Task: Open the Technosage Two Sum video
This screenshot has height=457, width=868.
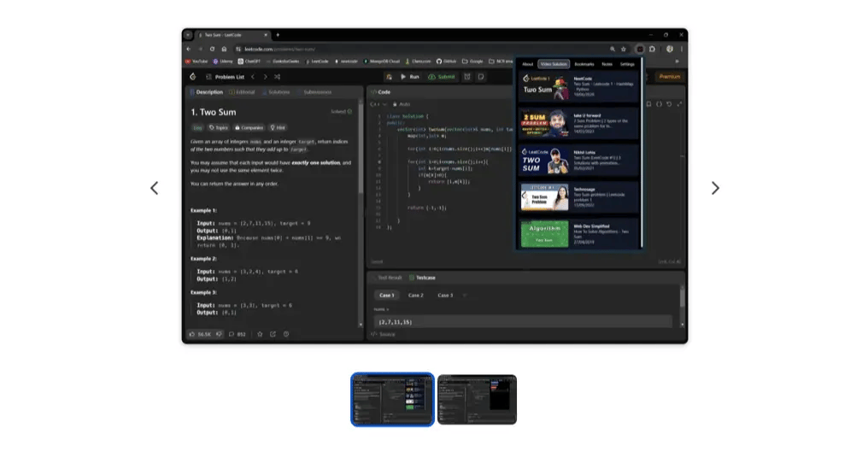Action: click(x=579, y=197)
